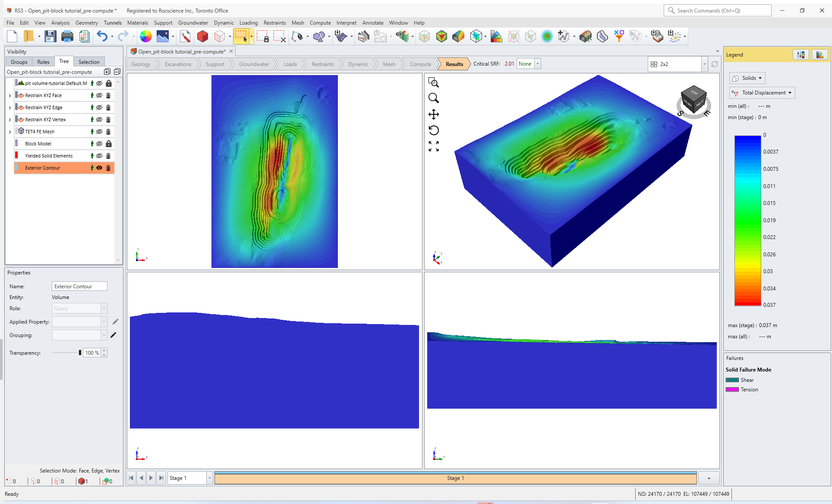Click the Compute workflow tab
The width and height of the screenshot is (832, 504).
(420, 63)
